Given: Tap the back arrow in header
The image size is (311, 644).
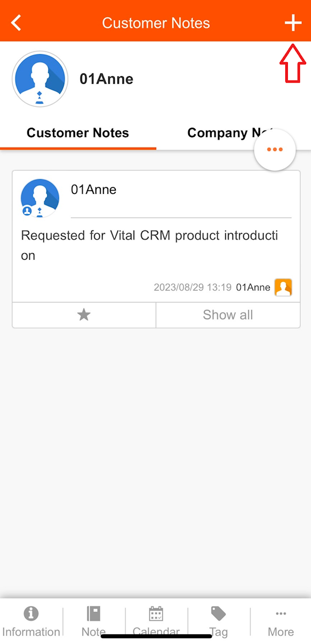Looking at the screenshot, I should click(17, 23).
